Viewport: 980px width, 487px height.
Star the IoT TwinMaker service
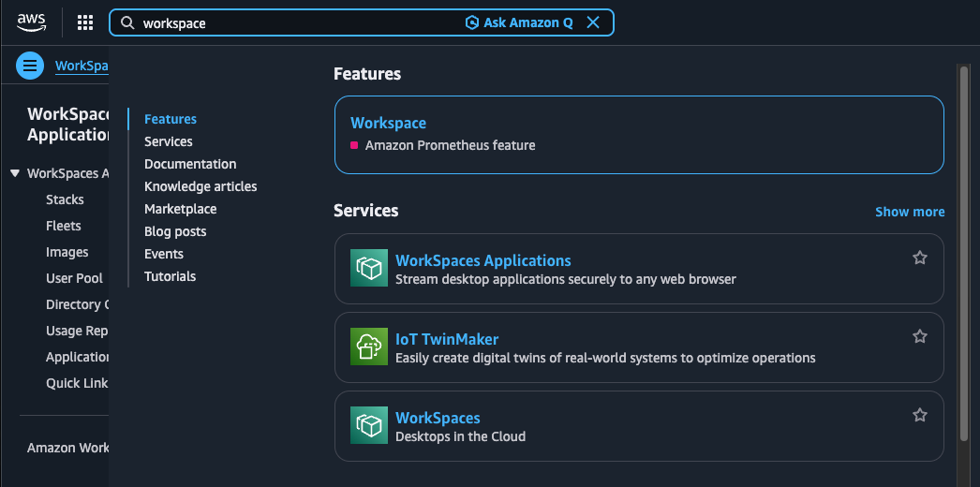(x=919, y=336)
